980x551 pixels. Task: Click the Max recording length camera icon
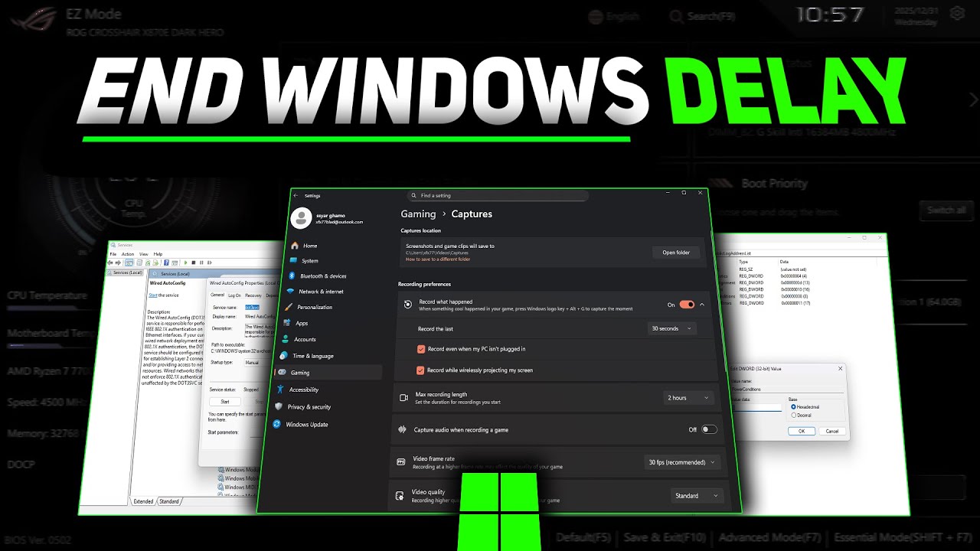pyautogui.click(x=404, y=398)
